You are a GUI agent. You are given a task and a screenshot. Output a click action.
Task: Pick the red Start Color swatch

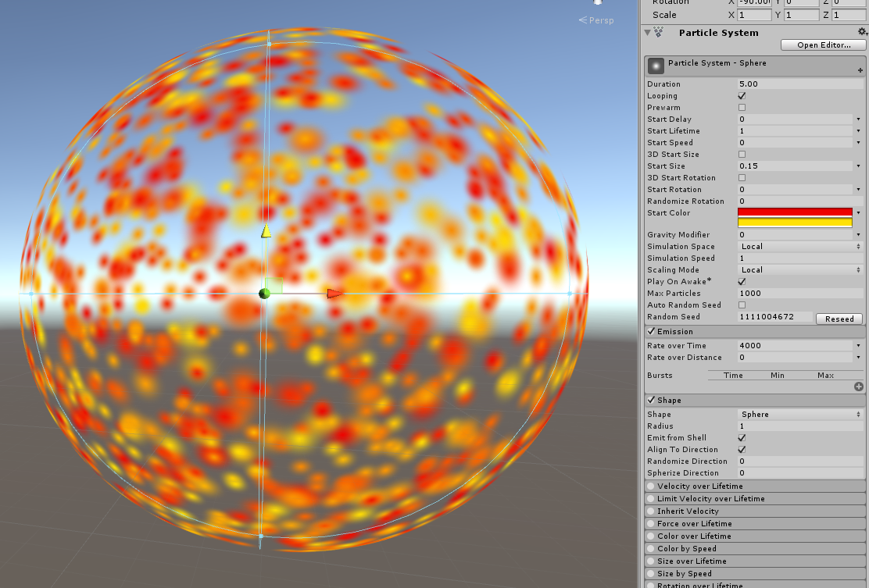coord(795,212)
